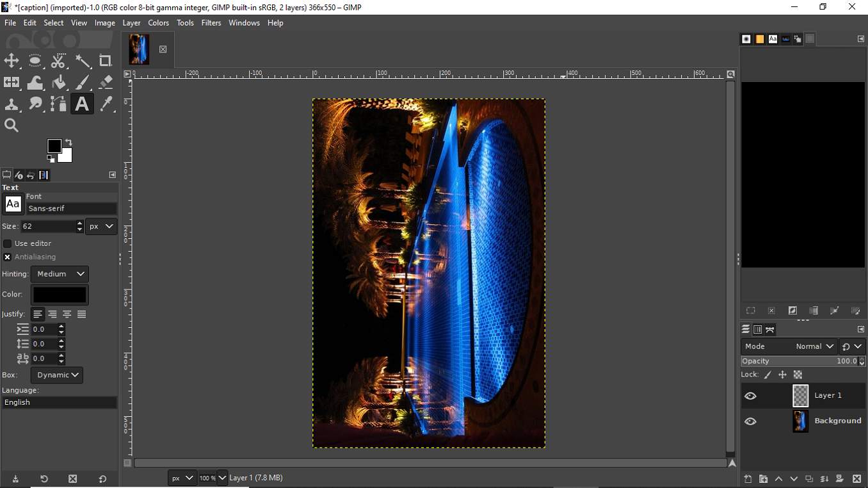Disable the Antialiasing checkbox
868x488 pixels.
[8, 257]
